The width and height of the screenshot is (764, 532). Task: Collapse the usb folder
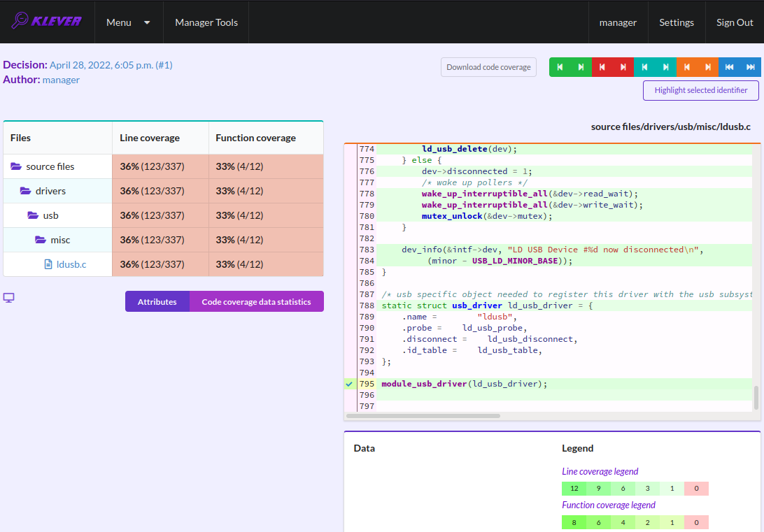click(x=50, y=215)
